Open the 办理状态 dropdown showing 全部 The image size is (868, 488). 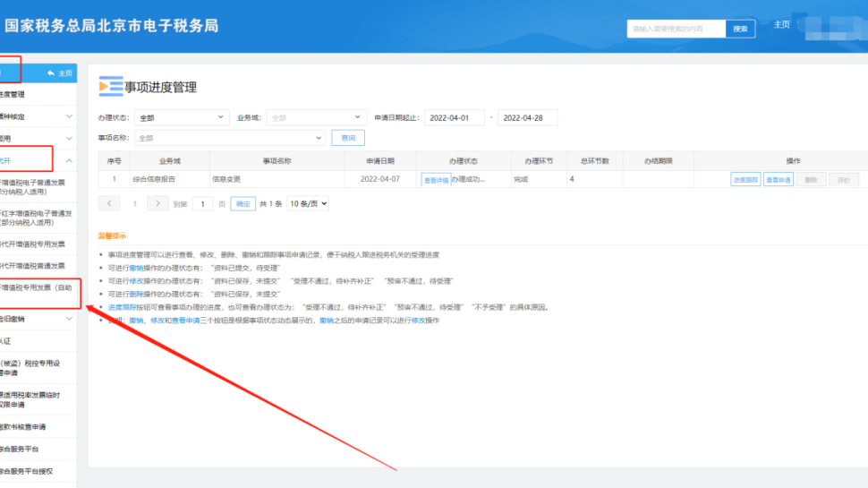tap(182, 117)
